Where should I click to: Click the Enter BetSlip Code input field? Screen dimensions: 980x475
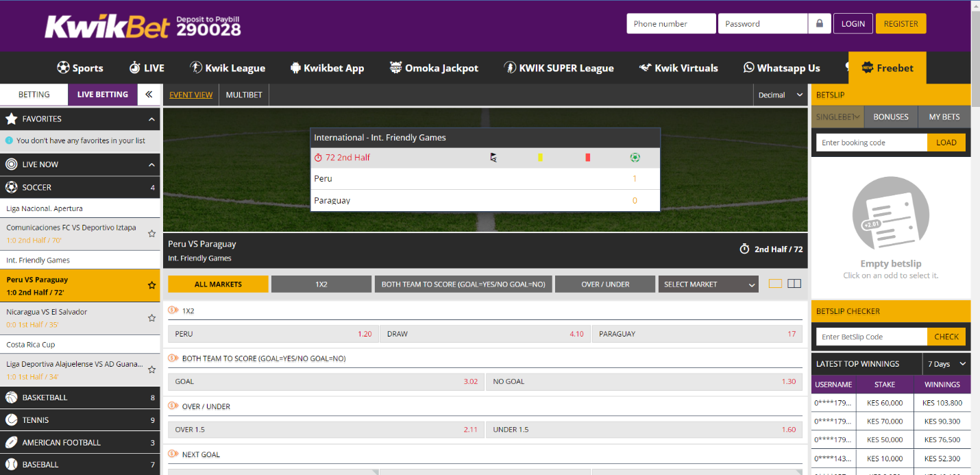pyautogui.click(x=871, y=337)
